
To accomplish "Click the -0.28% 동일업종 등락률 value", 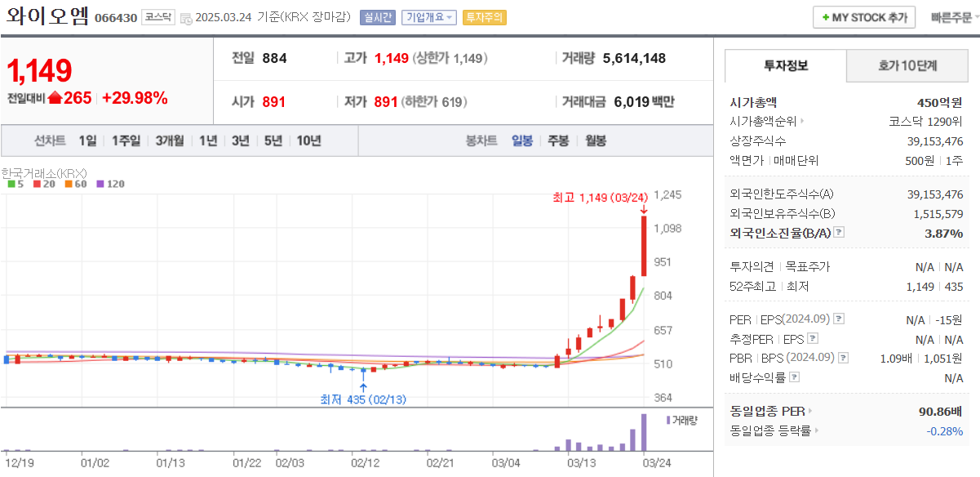I will 945,430.
